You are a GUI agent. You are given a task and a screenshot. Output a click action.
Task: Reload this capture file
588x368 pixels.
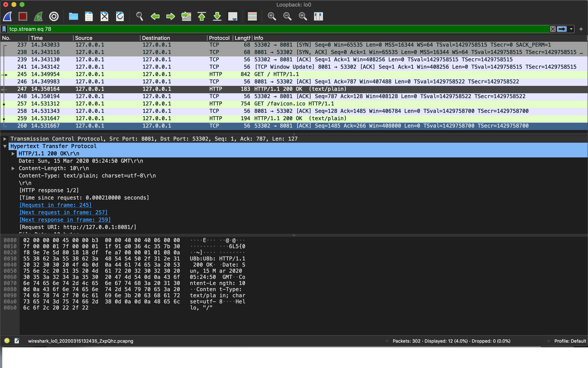tap(120, 17)
